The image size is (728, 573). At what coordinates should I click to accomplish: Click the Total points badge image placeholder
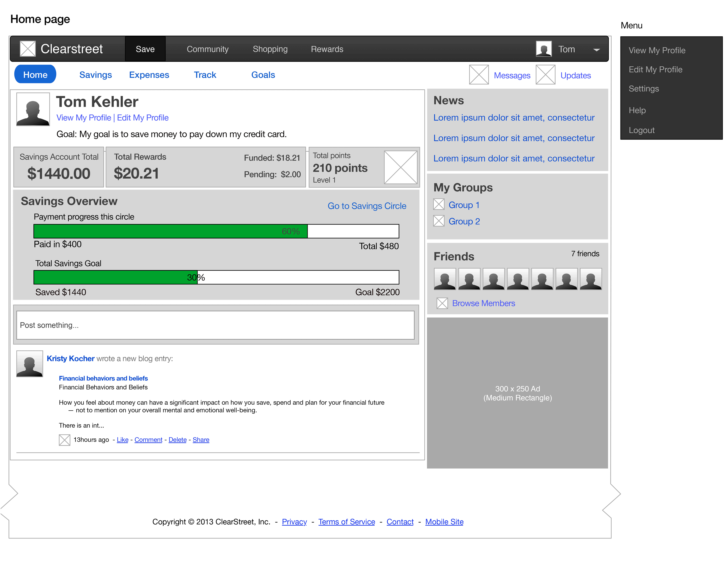[401, 167]
